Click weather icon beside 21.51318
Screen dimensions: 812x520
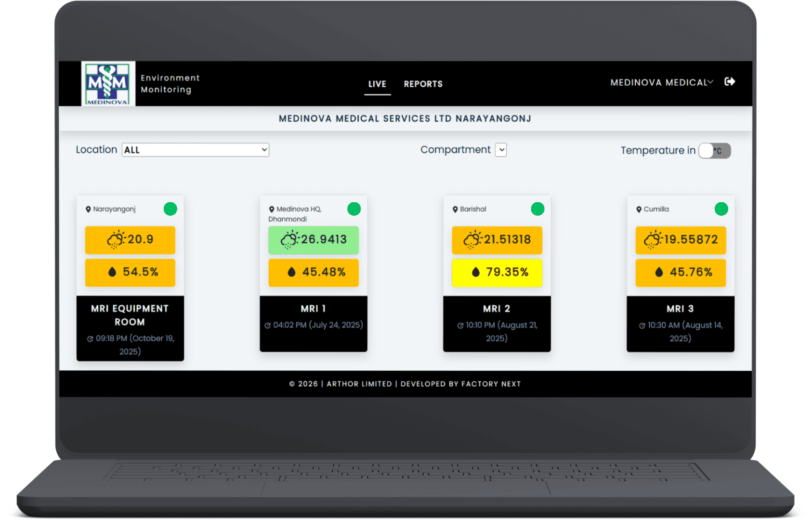tap(472, 239)
